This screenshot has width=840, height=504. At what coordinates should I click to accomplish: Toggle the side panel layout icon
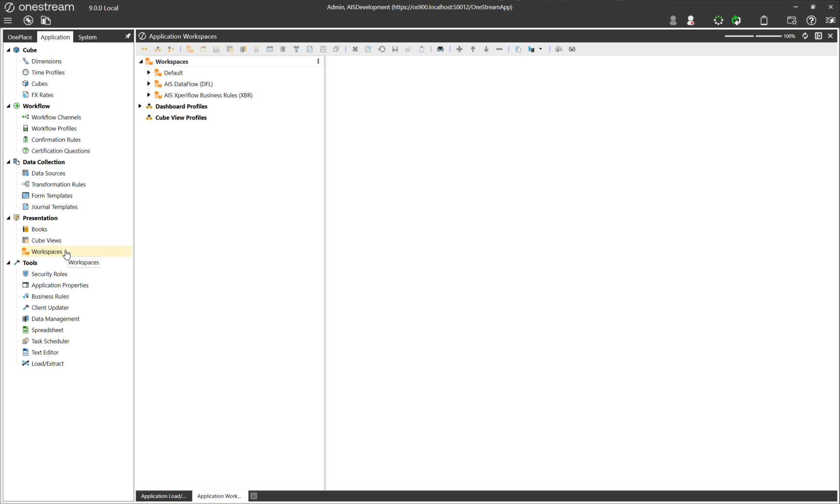(x=818, y=36)
